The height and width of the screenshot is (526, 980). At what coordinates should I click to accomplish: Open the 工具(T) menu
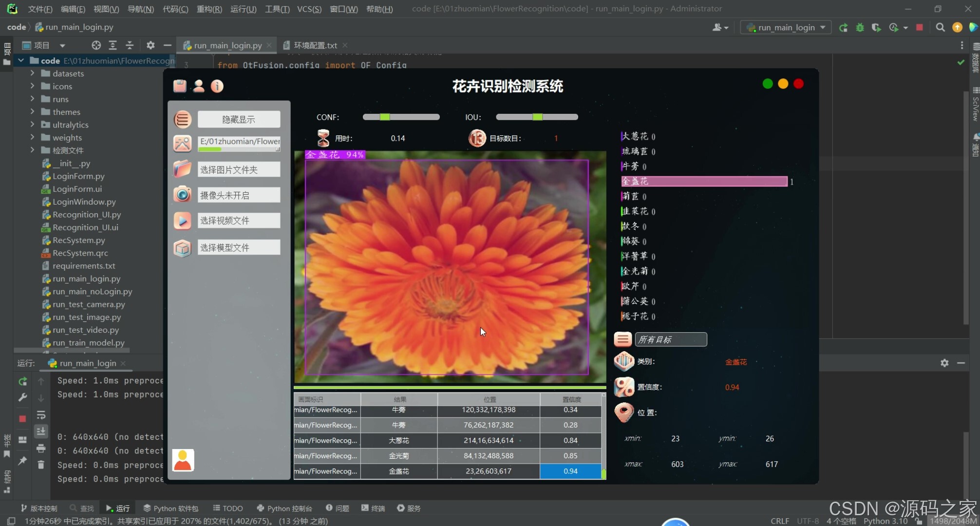[277, 9]
